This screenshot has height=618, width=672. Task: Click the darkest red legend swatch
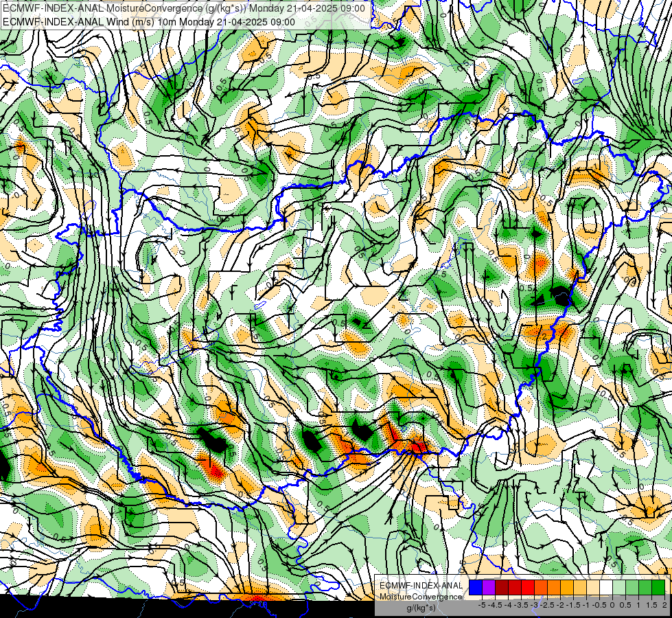click(502, 588)
